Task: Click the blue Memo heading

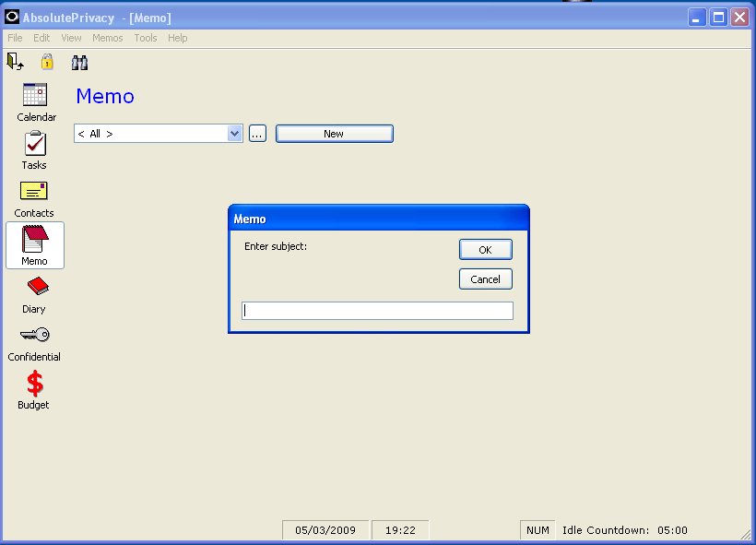Action: [x=105, y=97]
